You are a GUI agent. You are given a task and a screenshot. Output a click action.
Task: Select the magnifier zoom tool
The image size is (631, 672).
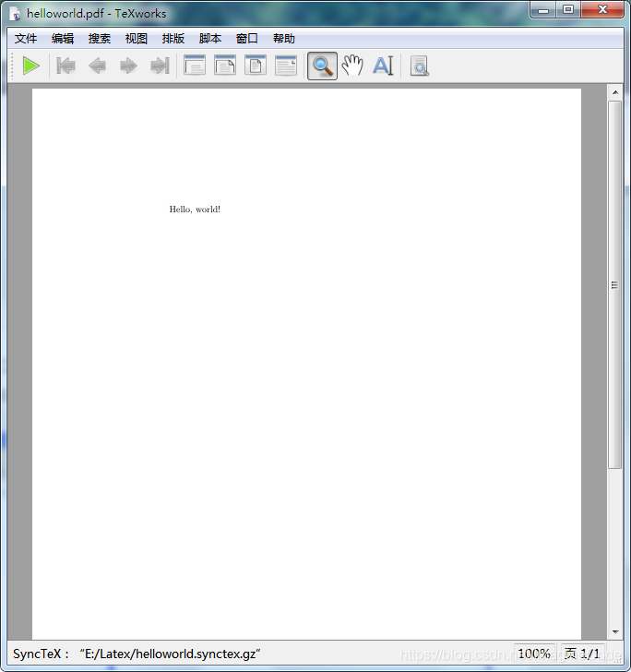click(322, 66)
